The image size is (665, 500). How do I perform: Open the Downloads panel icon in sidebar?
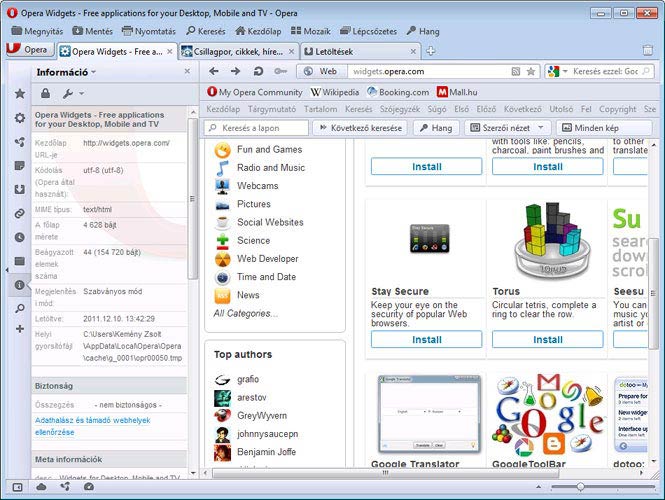pyautogui.click(x=20, y=189)
